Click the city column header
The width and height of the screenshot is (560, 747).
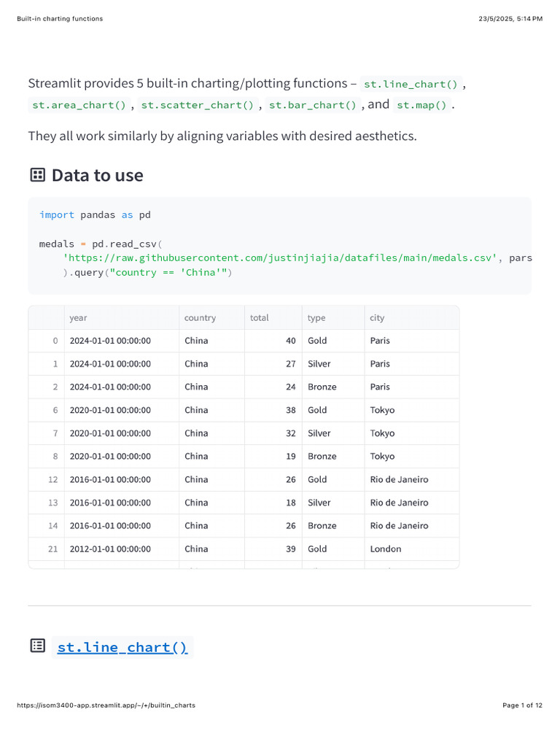[x=412, y=318]
